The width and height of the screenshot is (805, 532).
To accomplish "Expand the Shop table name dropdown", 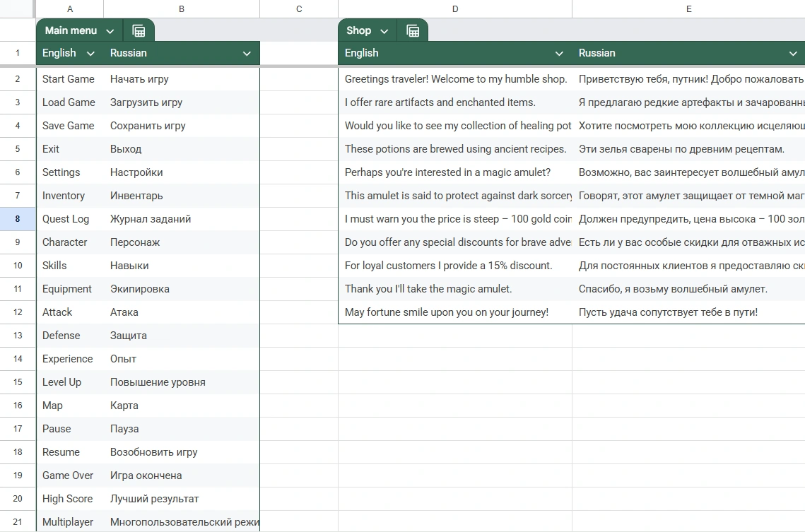I will [384, 31].
